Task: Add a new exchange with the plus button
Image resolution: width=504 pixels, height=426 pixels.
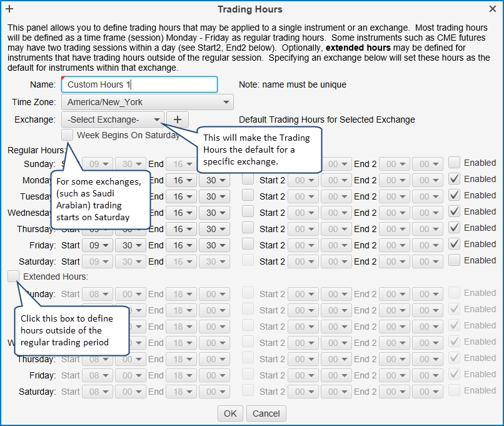Action: pyautogui.click(x=178, y=119)
